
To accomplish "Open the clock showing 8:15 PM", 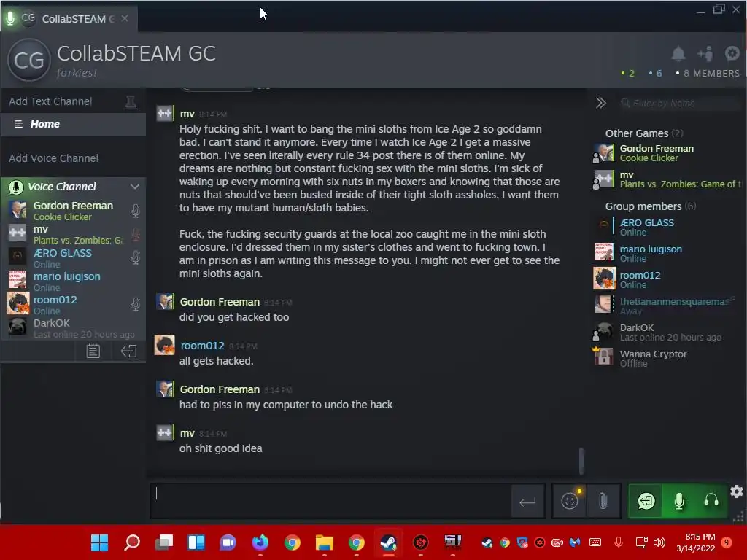I will 695,542.
